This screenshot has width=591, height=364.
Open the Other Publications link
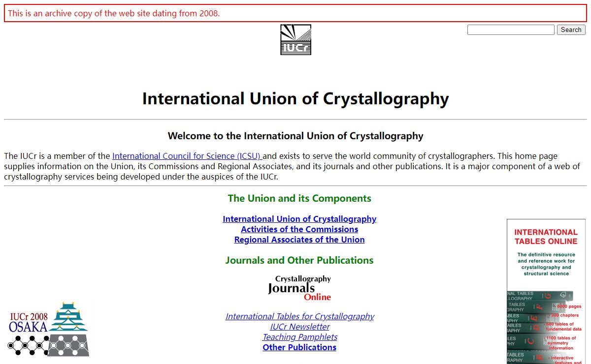pos(299,347)
